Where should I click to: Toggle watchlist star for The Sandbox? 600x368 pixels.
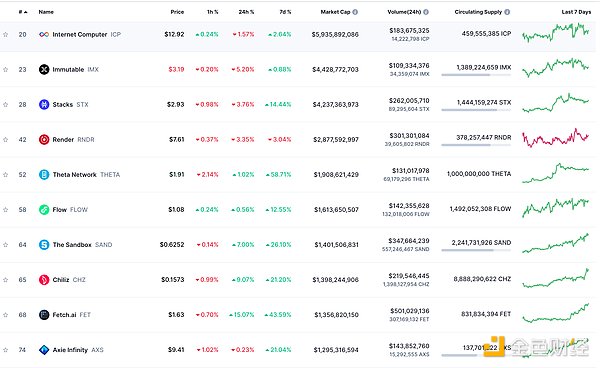coord(6,245)
